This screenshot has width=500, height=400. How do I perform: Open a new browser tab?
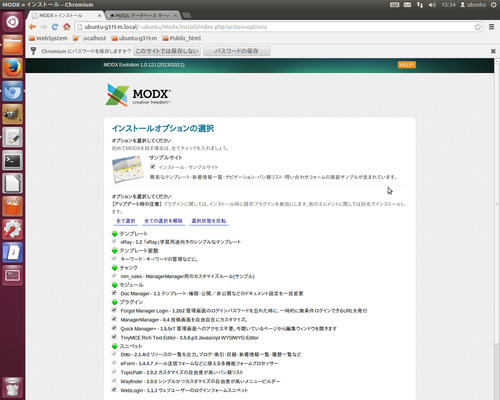click(187, 15)
